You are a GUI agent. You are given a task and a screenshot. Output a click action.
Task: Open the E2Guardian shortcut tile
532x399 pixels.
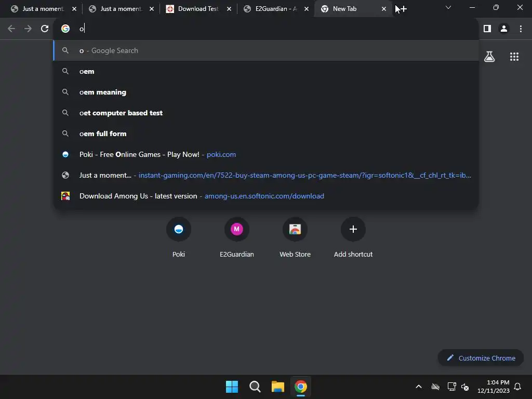237,237
